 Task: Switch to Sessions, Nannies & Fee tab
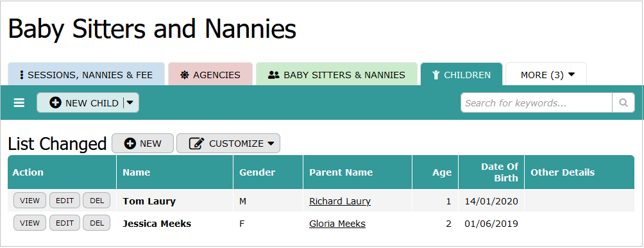(86, 74)
